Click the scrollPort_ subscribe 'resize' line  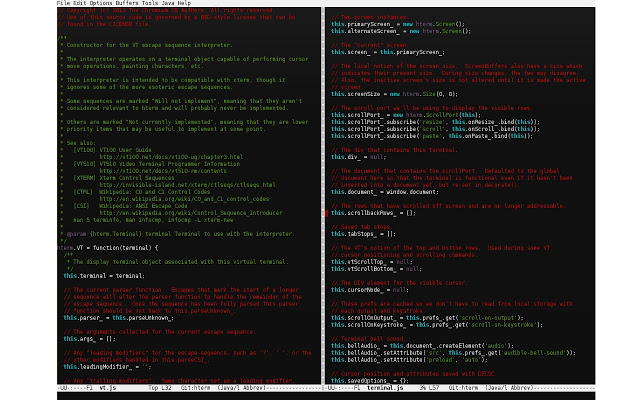[x=436, y=122]
